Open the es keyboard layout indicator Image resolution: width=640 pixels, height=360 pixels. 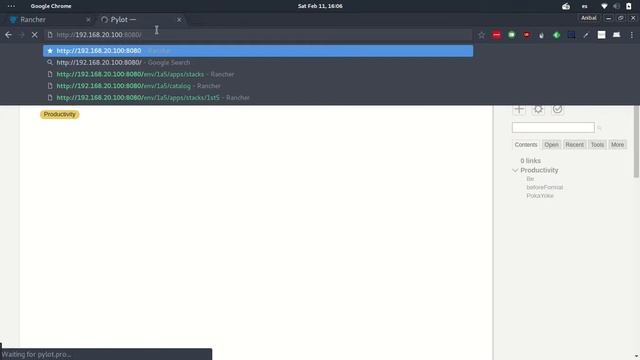(x=584, y=6)
